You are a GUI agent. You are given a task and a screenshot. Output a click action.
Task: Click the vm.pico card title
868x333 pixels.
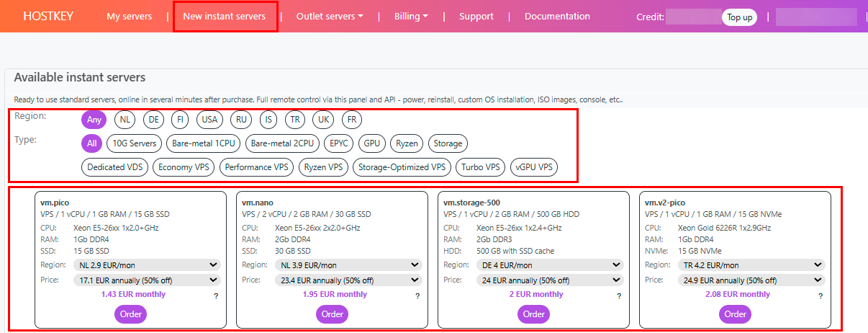point(55,203)
